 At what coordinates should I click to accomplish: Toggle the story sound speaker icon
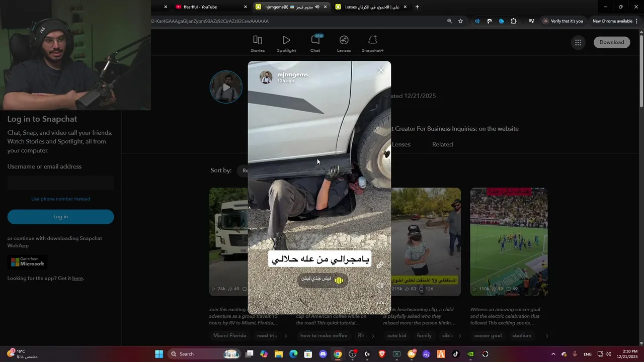380,286
